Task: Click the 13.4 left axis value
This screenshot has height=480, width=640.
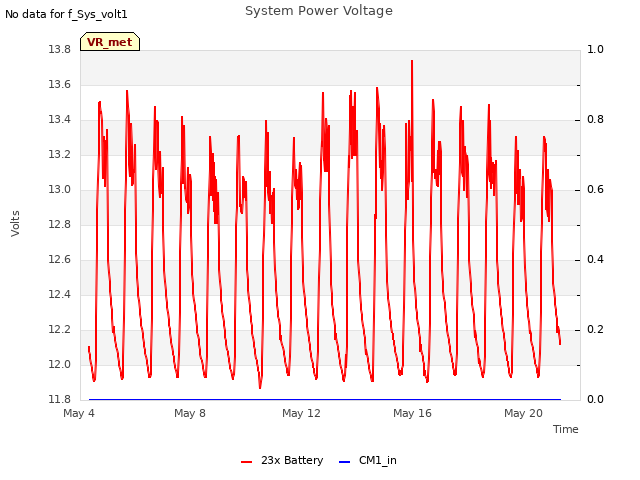Action: click(60, 120)
